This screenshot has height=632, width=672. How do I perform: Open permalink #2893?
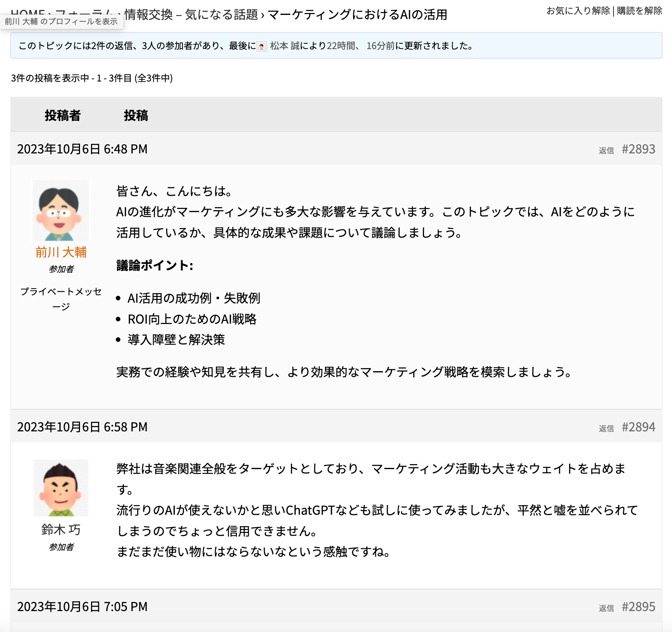pyautogui.click(x=638, y=149)
